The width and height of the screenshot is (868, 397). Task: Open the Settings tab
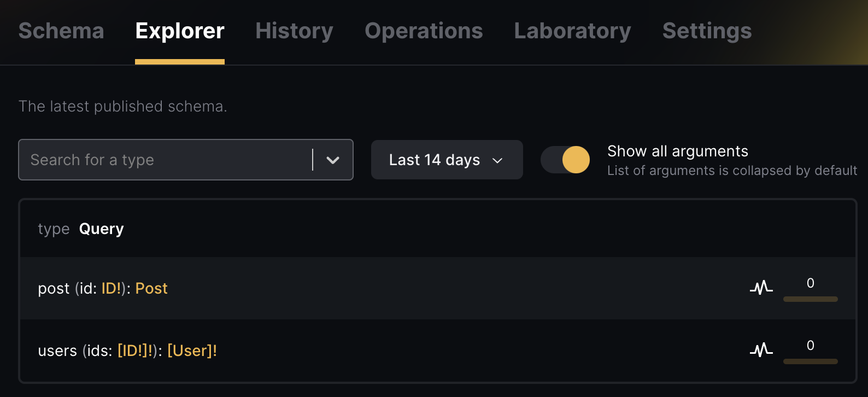coord(706,31)
